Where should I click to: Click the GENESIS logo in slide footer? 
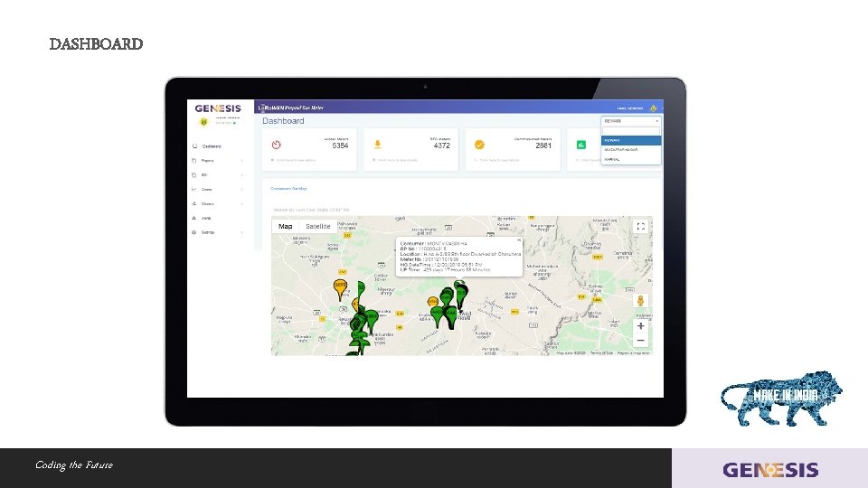[770, 470]
